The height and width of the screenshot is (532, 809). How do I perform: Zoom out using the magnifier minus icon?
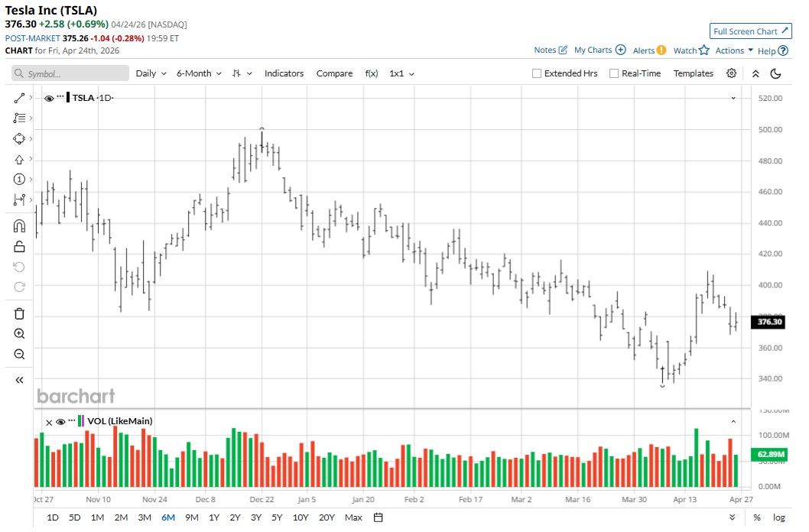tap(19, 354)
